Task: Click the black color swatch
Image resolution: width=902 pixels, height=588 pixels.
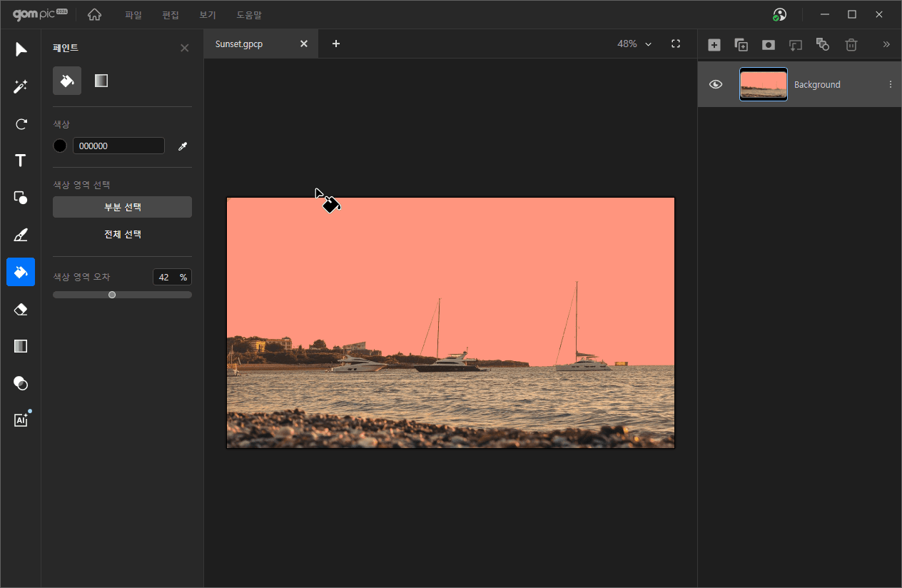Action: tap(60, 146)
